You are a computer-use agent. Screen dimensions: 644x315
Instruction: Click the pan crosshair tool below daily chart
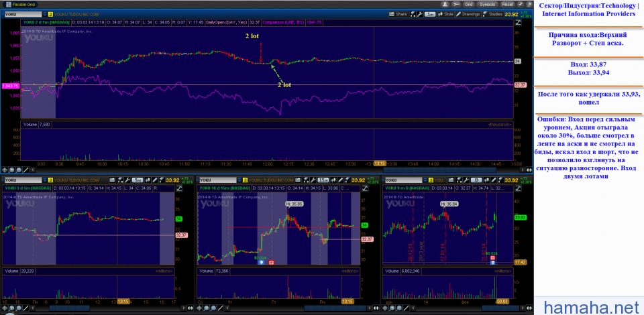(x=385, y=308)
